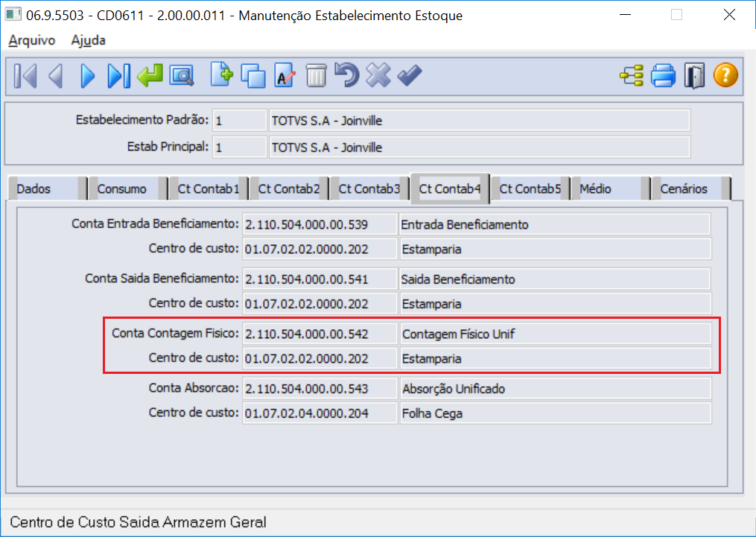This screenshot has width=756, height=537.
Task: Switch to the Médio tab
Action: coord(611,188)
